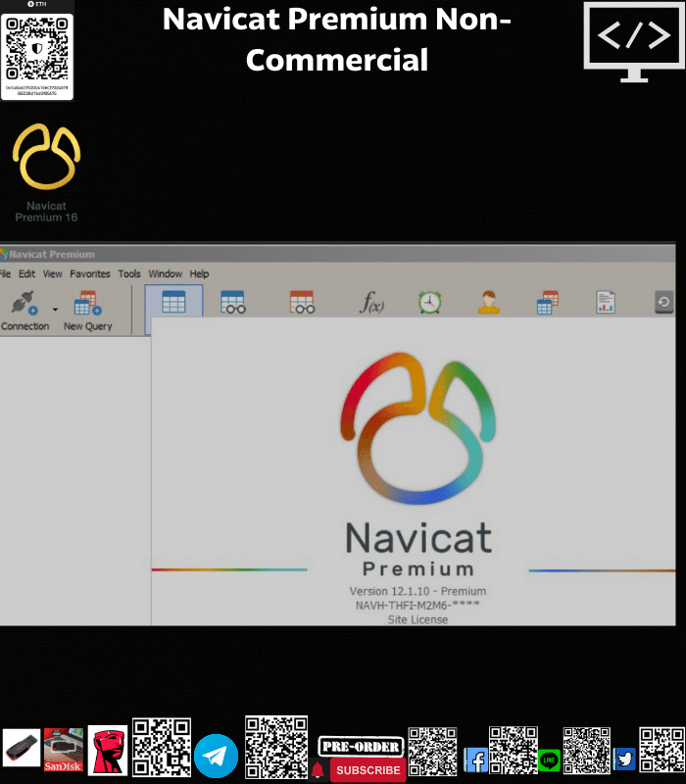Click the Connection plug icon
The image size is (686, 784).
point(24,303)
